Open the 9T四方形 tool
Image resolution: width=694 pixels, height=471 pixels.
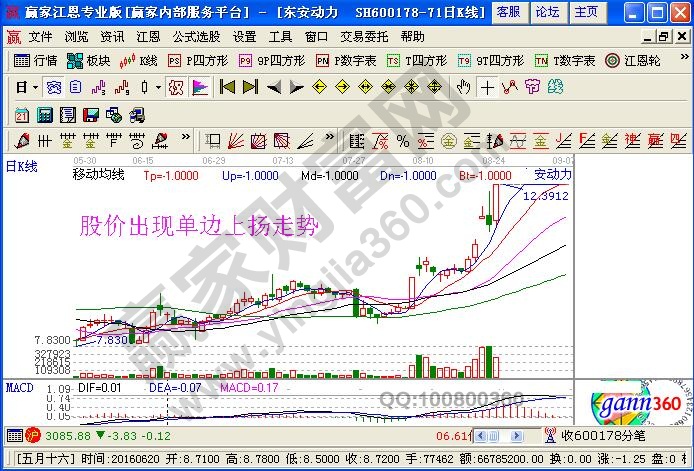[x=491, y=61]
